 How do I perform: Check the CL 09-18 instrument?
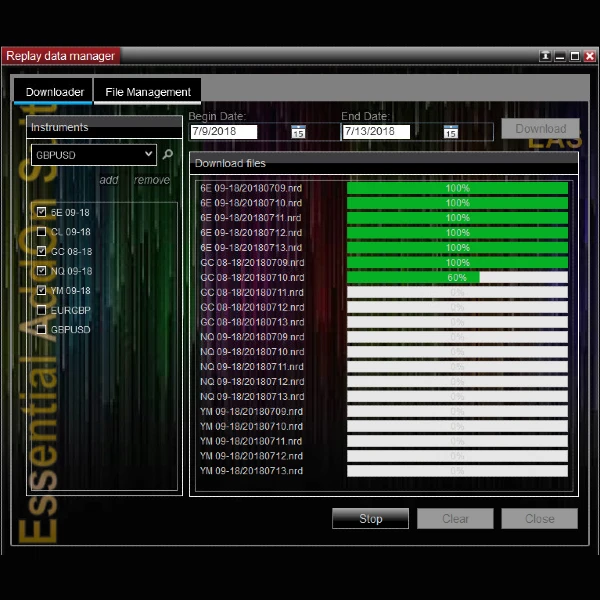[41, 232]
